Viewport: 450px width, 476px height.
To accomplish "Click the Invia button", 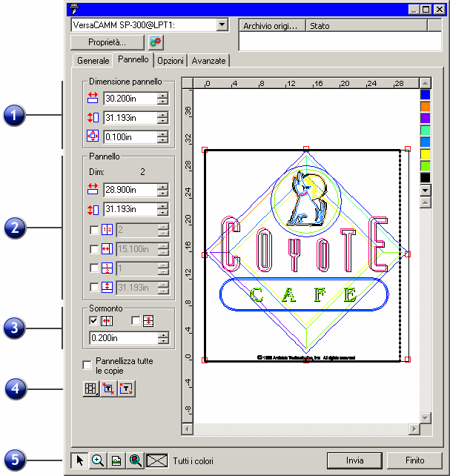I will [x=354, y=460].
